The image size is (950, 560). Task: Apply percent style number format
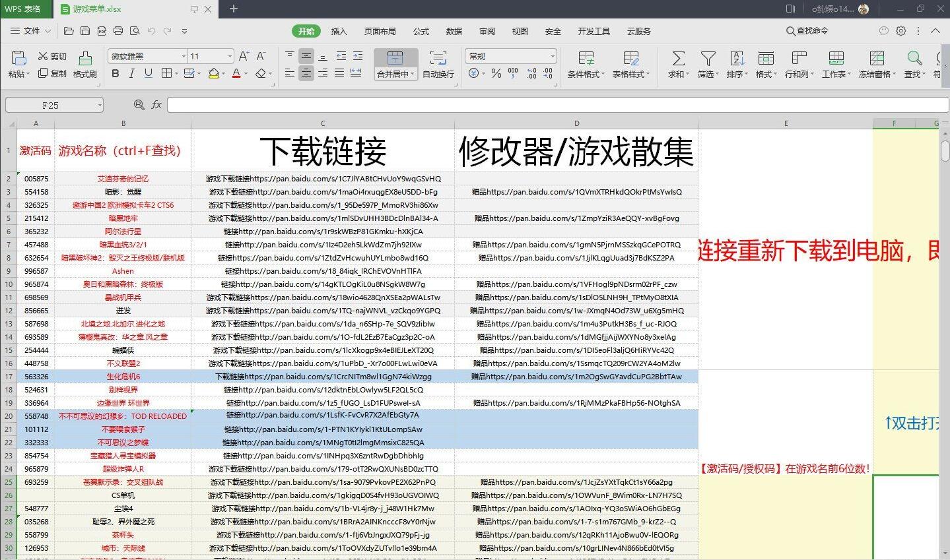pyautogui.click(x=496, y=73)
